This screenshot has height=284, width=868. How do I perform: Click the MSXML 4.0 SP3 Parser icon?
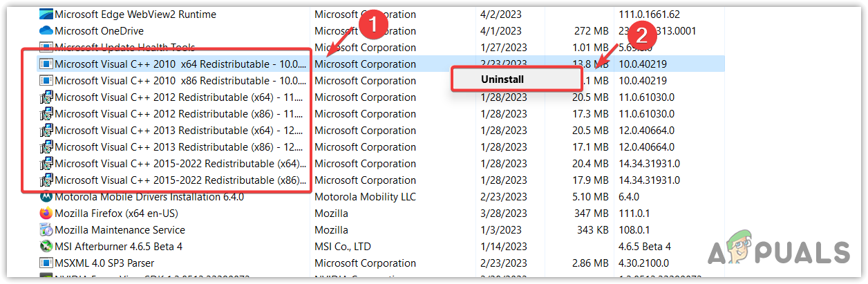pos(46,263)
